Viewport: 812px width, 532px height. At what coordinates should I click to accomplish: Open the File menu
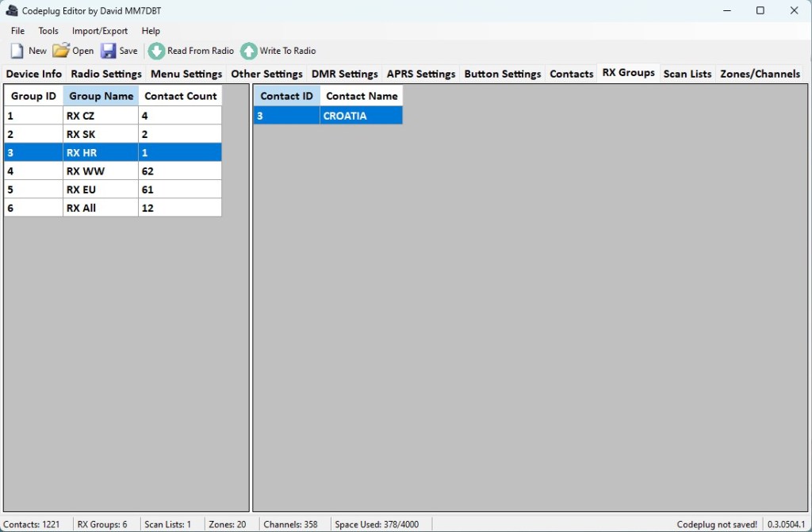[17, 31]
